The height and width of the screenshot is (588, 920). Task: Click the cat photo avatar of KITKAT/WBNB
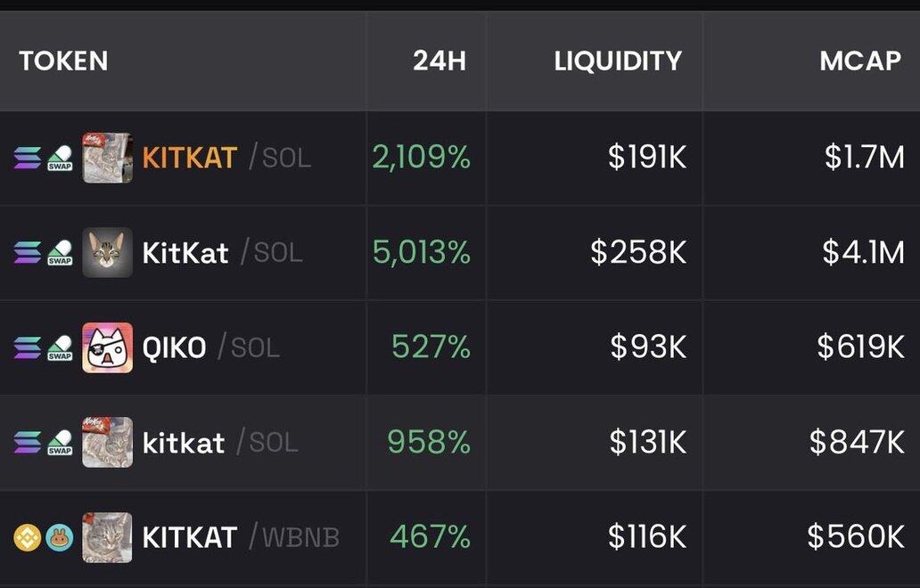(108, 537)
